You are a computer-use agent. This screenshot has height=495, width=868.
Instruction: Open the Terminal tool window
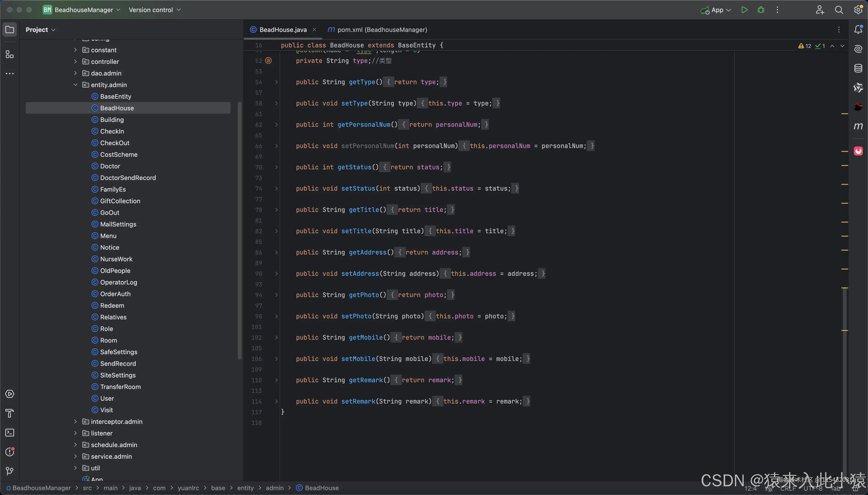tap(9, 432)
